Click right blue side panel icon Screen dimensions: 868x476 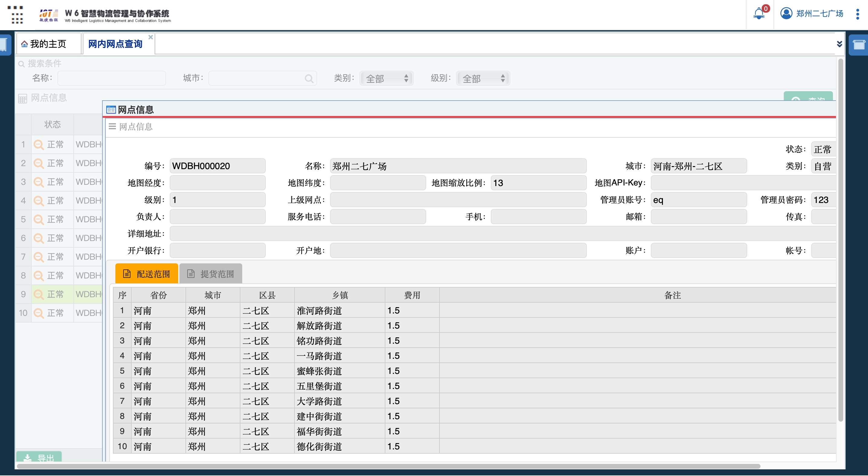click(859, 44)
